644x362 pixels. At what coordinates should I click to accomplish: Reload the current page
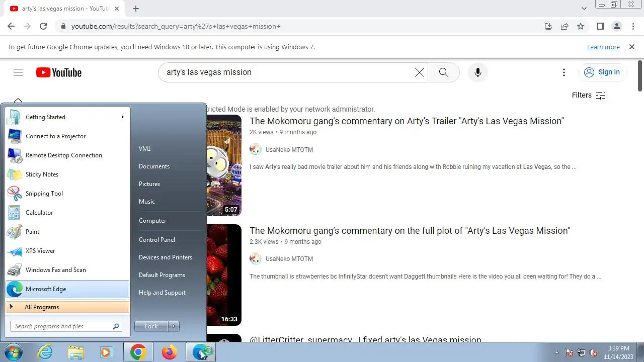(43, 26)
